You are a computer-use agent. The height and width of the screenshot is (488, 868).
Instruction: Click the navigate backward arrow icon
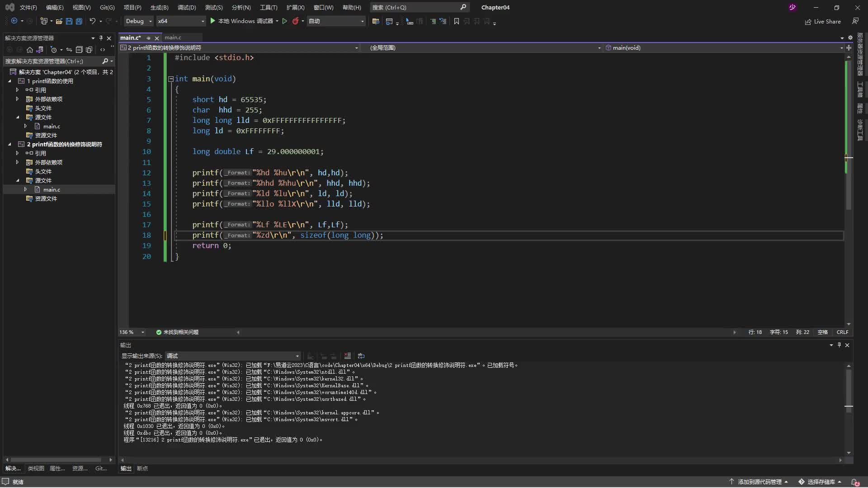click(x=14, y=21)
